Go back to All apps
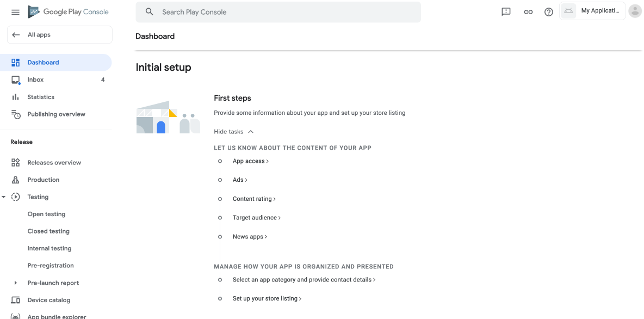This screenshot has height=319, width=644. pyautogui.click(x=59, y=34)
